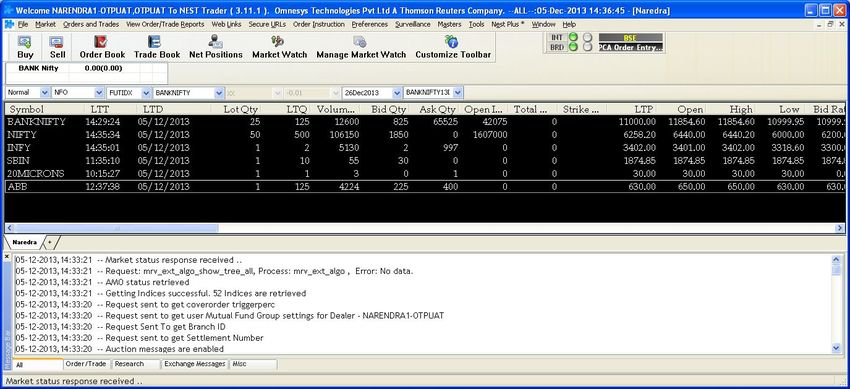Screen dimensions: 850x389
Task: Select the NIFTY row in market watch
Action: tap(425, 134)
